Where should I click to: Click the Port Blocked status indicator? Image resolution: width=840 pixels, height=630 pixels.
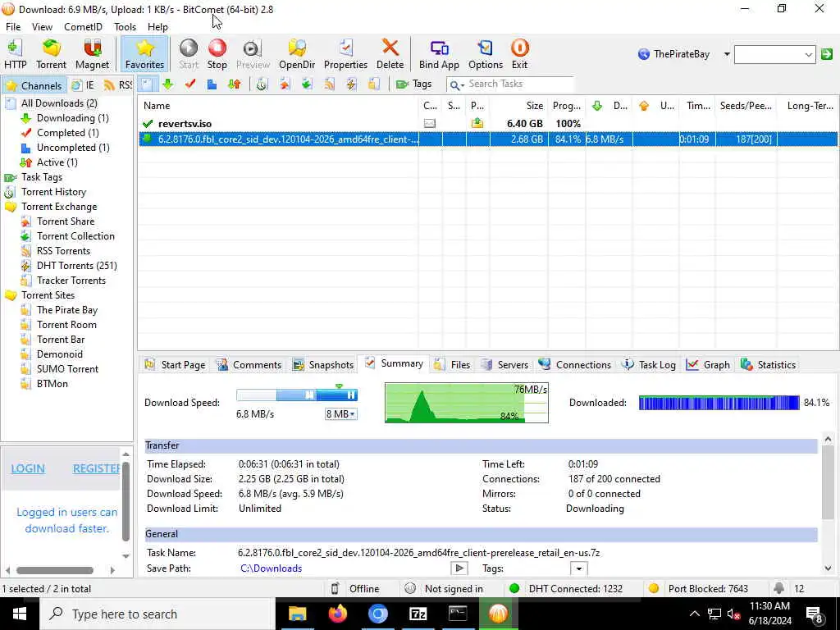[x=700, y=589]
